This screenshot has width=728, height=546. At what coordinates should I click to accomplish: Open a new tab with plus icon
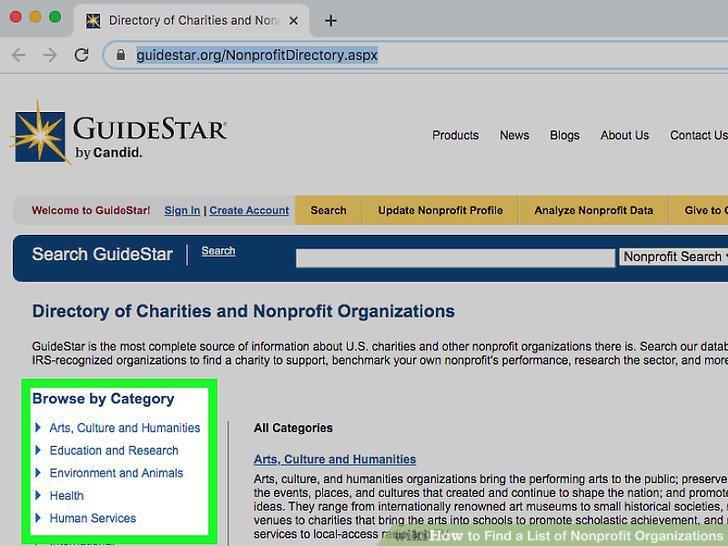[x=331, y=20]
